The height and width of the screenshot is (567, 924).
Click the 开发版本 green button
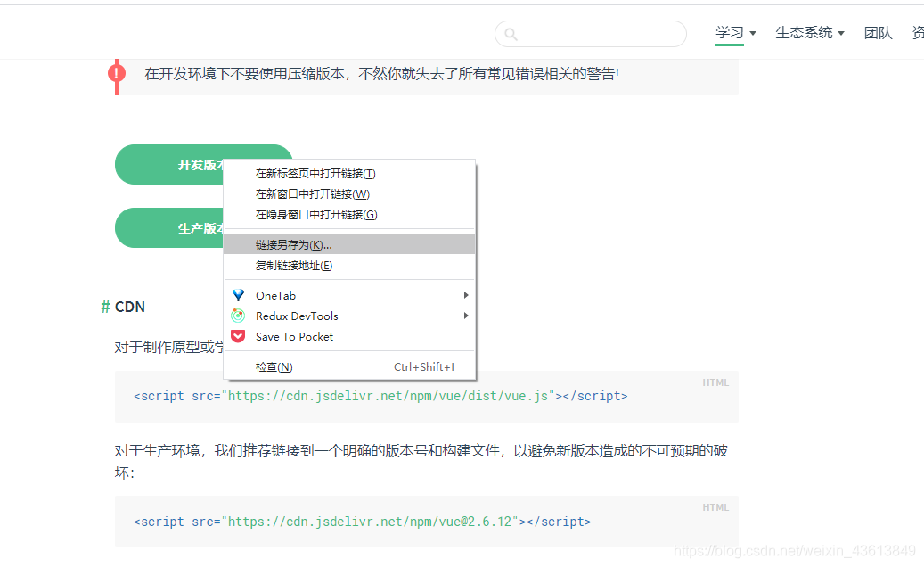click(x=169, y=164)
